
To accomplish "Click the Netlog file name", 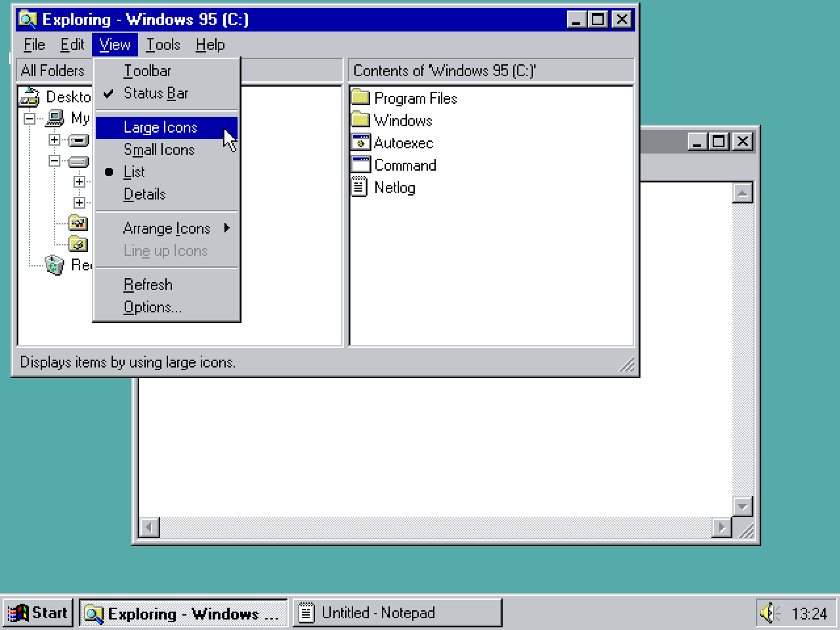I will 394,187.
